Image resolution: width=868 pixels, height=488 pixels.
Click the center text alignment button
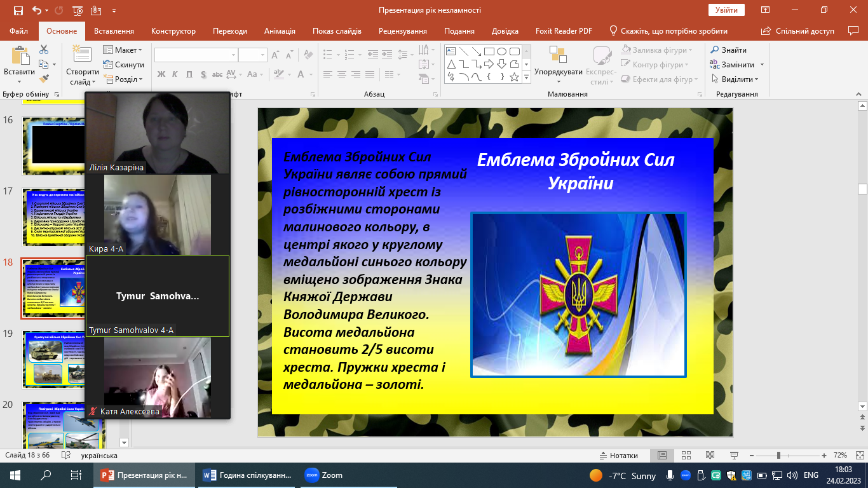pyautogui.click(x=342, y=74)
